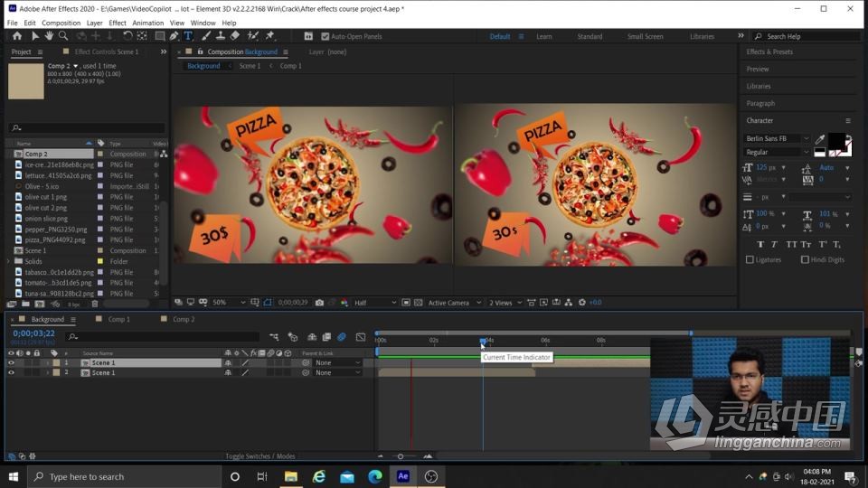Click the Composition Mini-Flowchart icon in timeline
868x488 pixels.
[274, 336]
